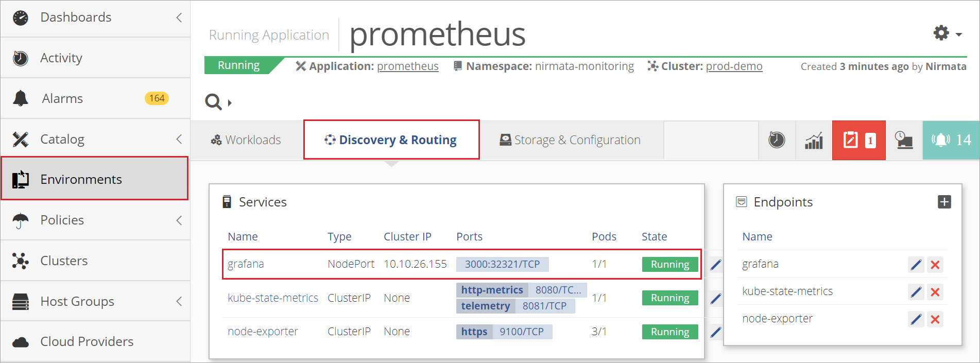The height and width of the screenshot is (363, 980).
Task: Expand the Host Groups sidebar chevron
Action: point(179,301)
